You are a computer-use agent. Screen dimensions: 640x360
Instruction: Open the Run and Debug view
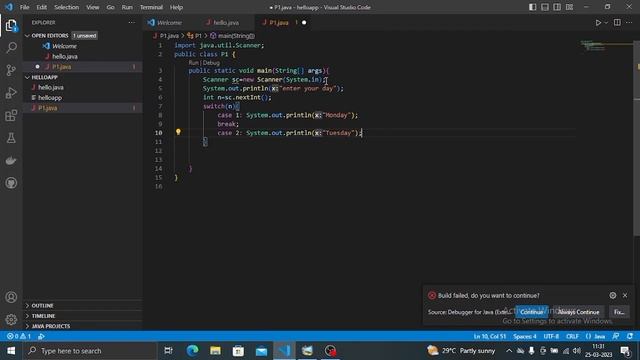(x=11, y=93)
